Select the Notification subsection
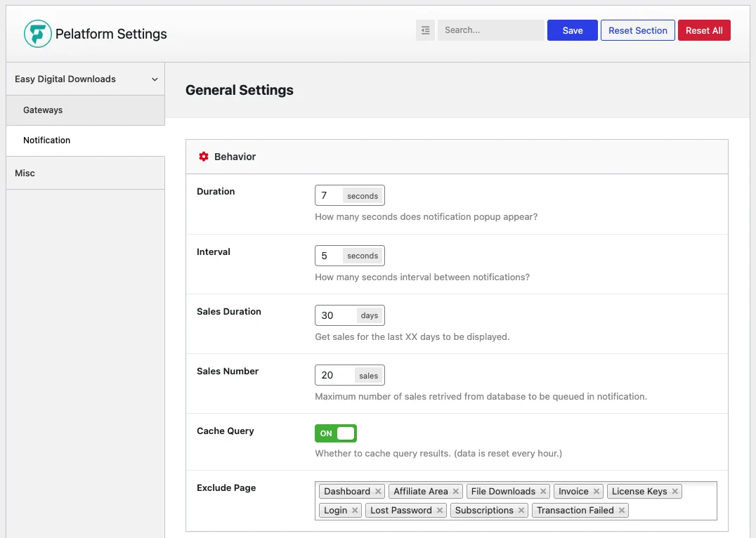 click(85, 140)
